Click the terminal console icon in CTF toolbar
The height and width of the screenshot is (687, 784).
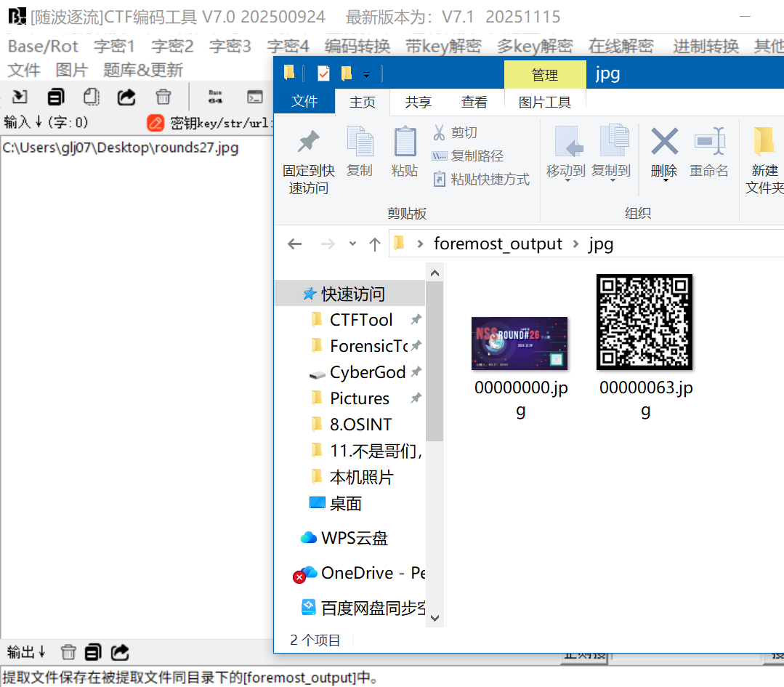[254, 97]
